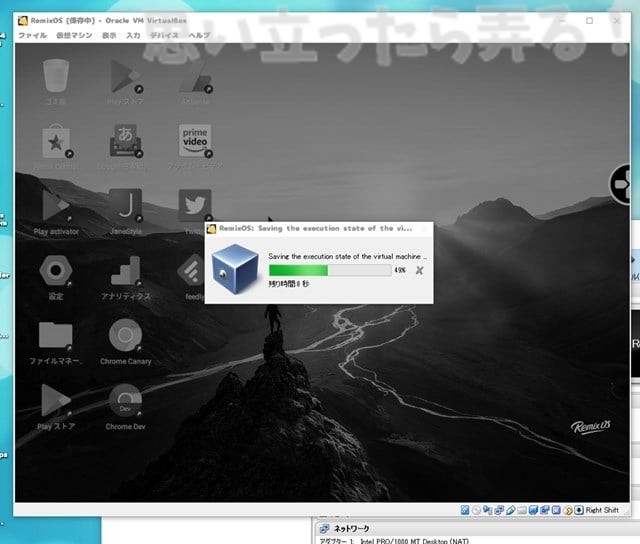Screen dimensions: 640x544
Task: Launch the Chrome Dev icon
Action: [126, 401]
